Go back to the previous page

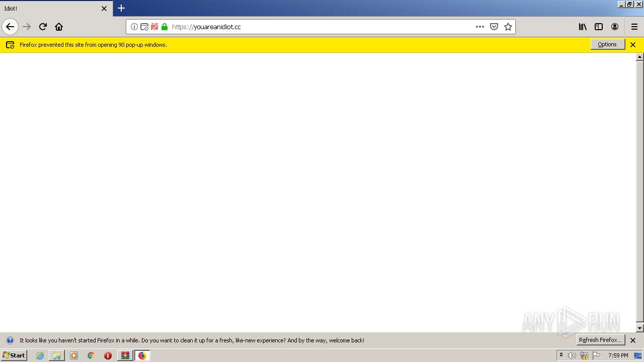tap(10, 27)
